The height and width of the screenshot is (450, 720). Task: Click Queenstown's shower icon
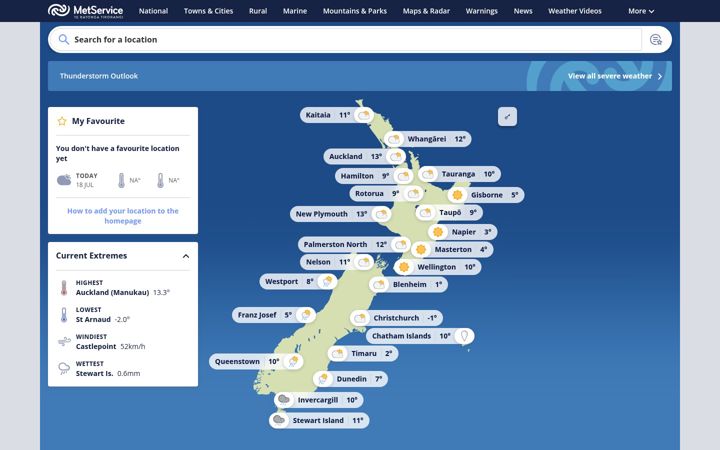(x=293, y=362)
